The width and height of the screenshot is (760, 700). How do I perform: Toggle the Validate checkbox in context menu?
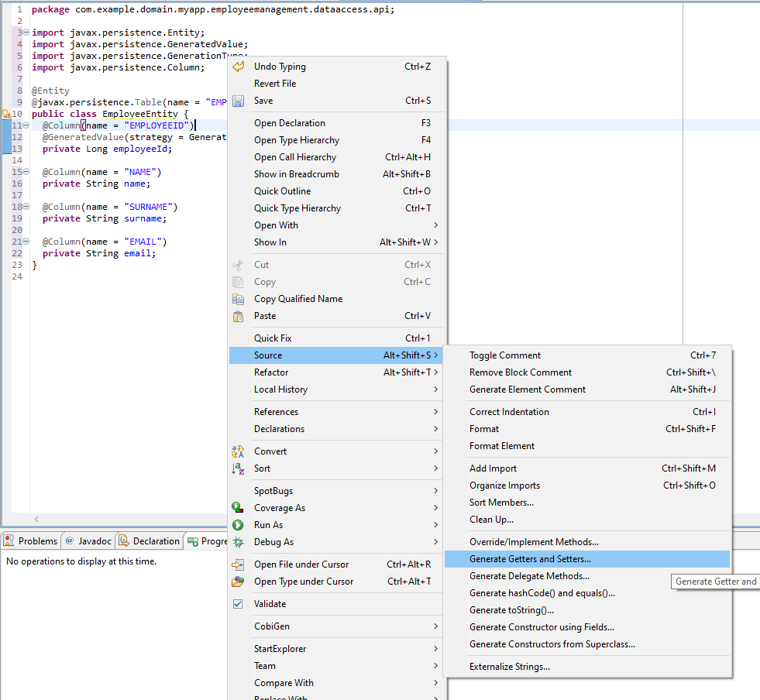pos(239,604)
